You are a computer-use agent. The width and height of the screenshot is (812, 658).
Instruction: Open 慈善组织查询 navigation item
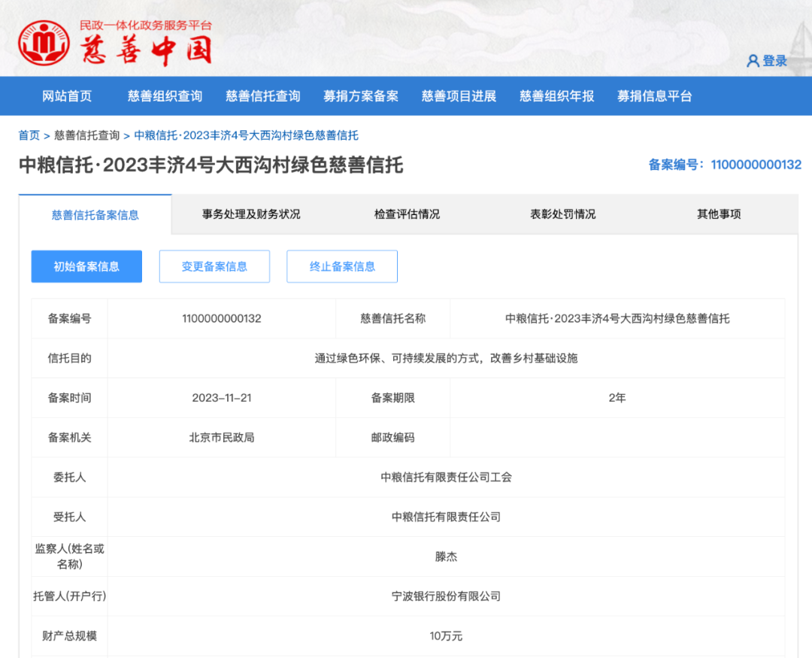pos(165,96)
